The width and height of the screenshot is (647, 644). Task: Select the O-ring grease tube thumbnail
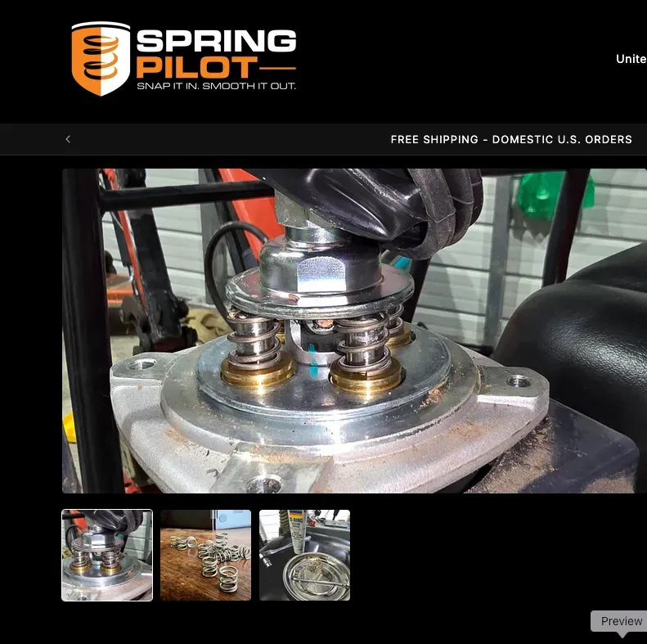point(304,556)
